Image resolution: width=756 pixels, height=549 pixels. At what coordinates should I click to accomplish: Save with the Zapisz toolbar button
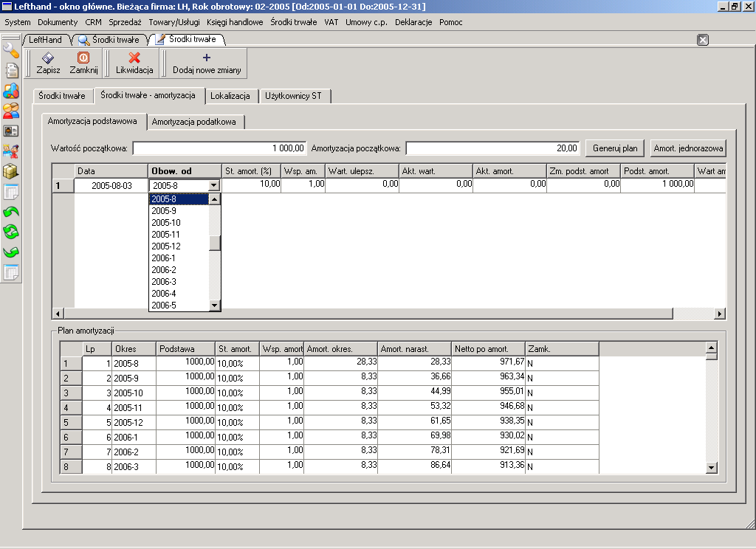point(48,63)
